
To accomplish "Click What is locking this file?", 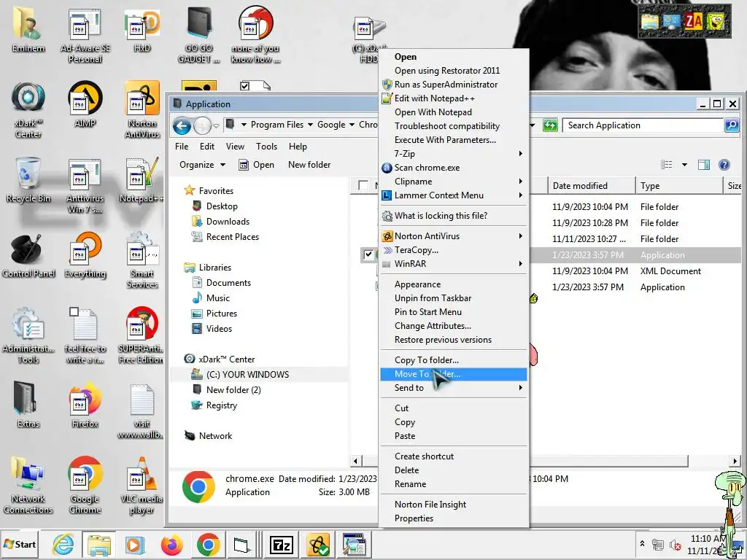I will click(454, 216).
